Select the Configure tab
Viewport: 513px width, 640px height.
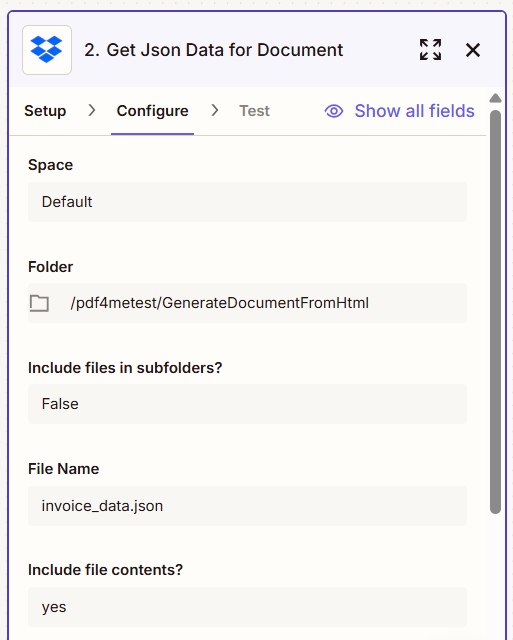pos(153,111)
